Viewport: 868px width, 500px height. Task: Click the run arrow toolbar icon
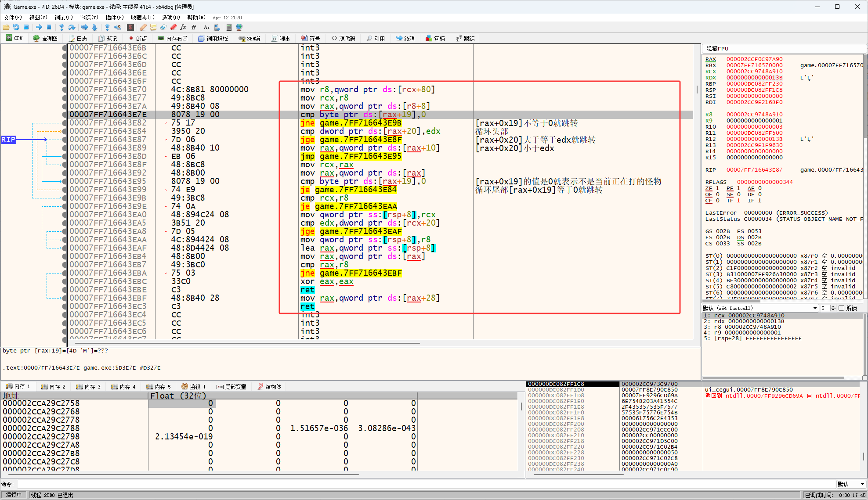click(39, 27)
